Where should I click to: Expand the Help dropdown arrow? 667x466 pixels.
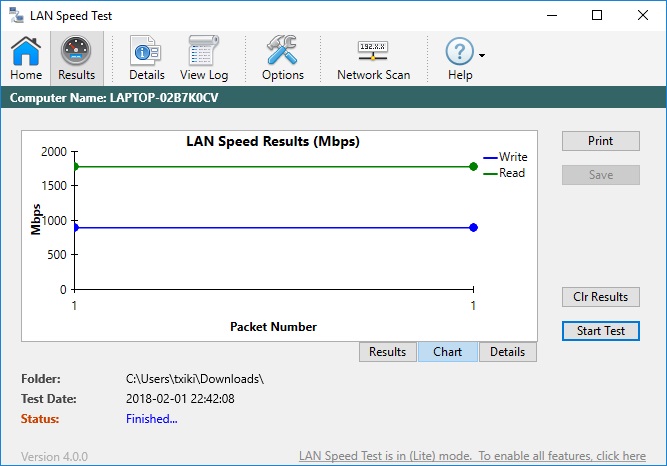tap(482, 55)
